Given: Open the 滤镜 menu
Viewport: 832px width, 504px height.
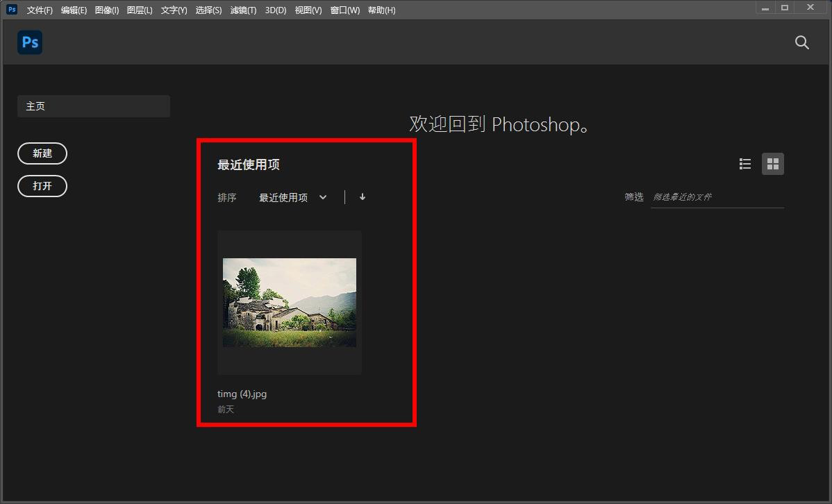Looking at the screenshot, I should tap(242, 10).
